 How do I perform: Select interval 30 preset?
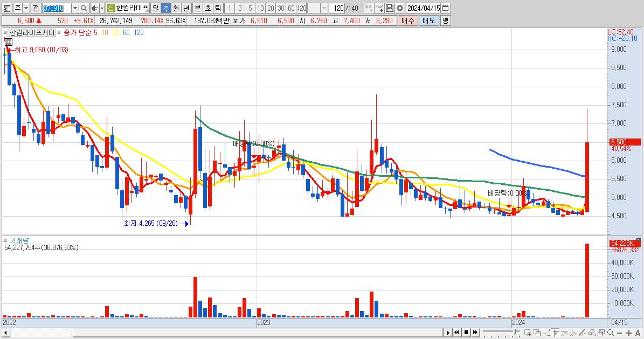tap(281, 8)
